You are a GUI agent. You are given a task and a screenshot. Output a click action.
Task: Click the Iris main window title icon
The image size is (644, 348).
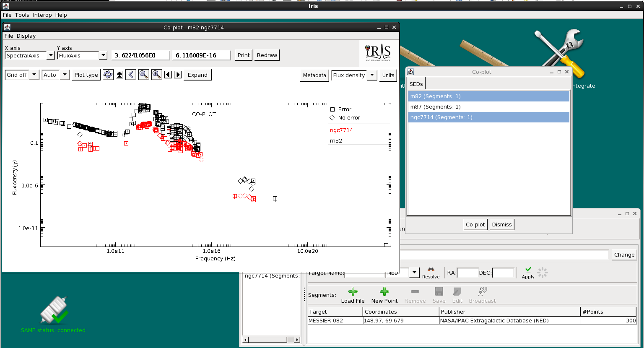[6, 6]
